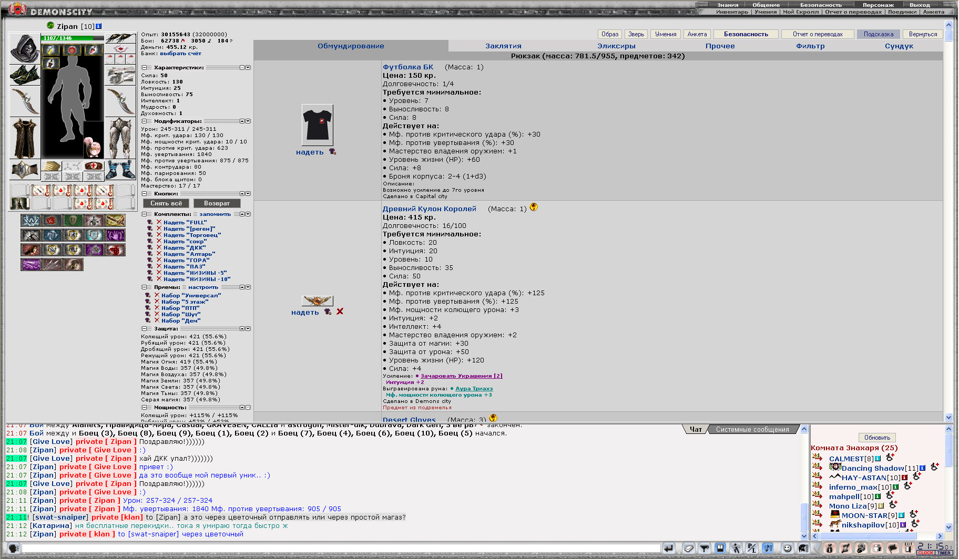Click the eraser clear chat icon
The width and height of the screenshot is (959, 560).
689,548
